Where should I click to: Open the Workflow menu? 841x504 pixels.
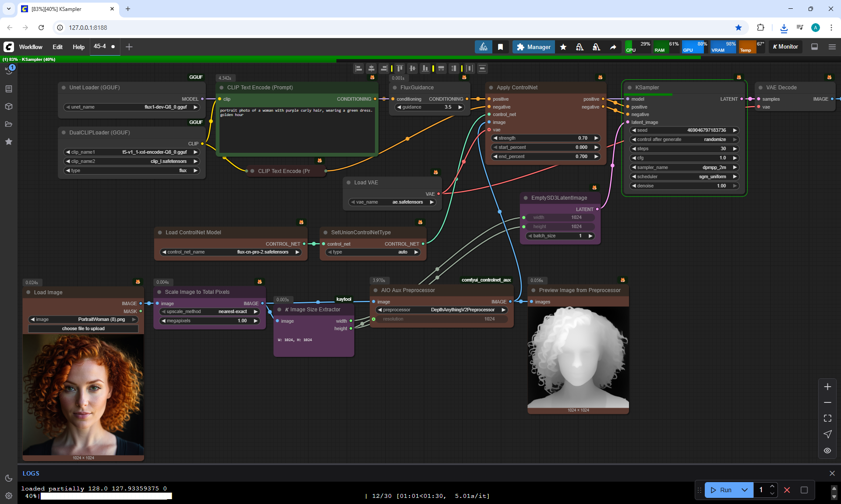pos(31,47)
